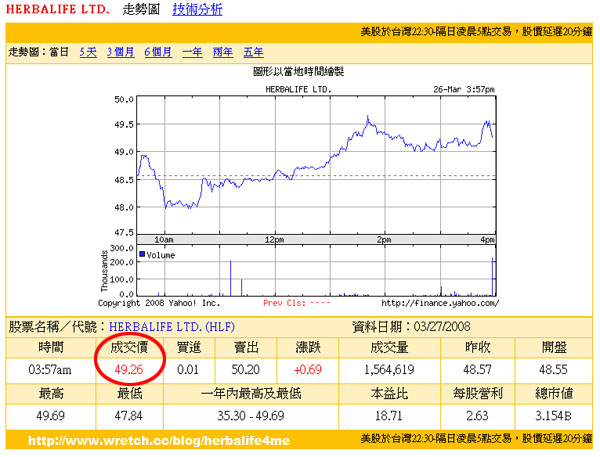Select the 3.154B market cap value
This screenshot has width=600, height=457.
click(x=553, y=416)
